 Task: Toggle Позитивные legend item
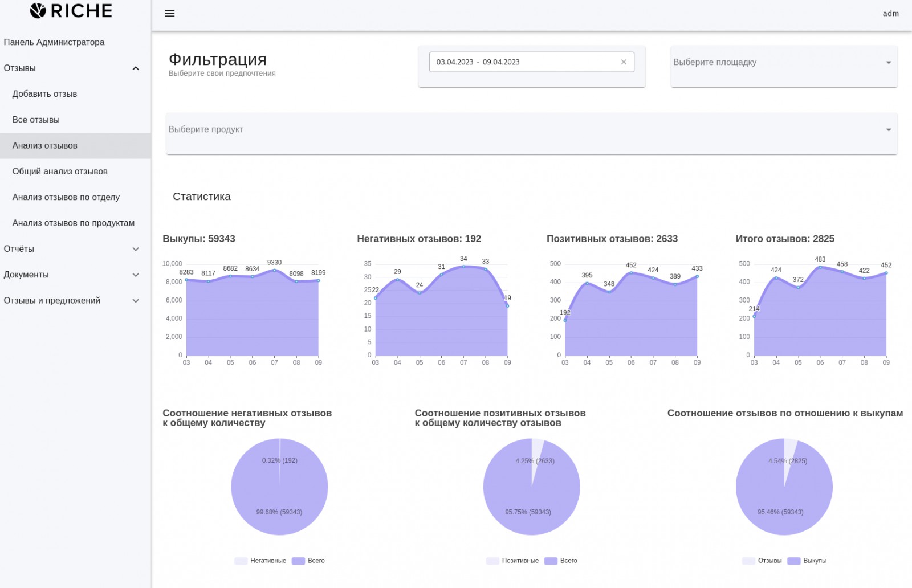point(512,561)
